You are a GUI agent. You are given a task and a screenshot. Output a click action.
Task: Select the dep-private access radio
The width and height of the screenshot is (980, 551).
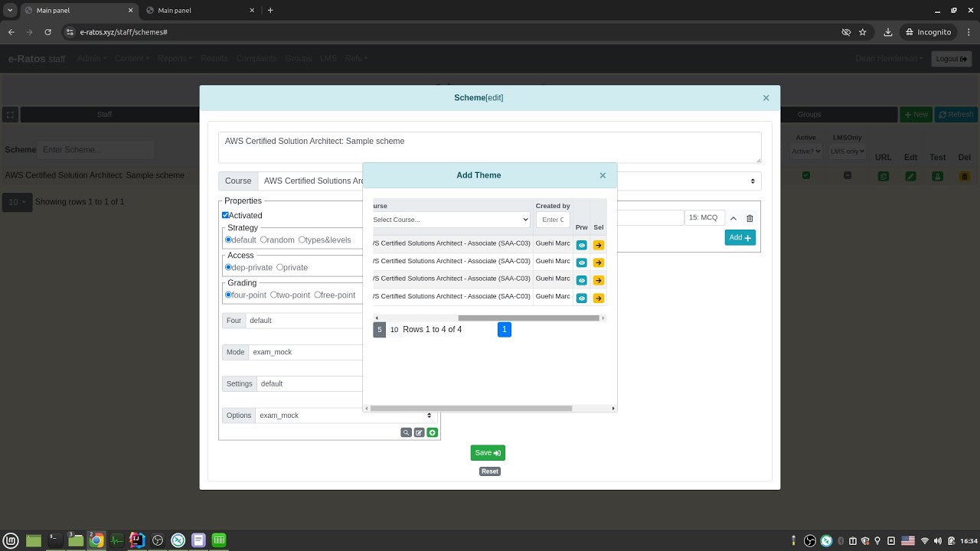point(228,267)
